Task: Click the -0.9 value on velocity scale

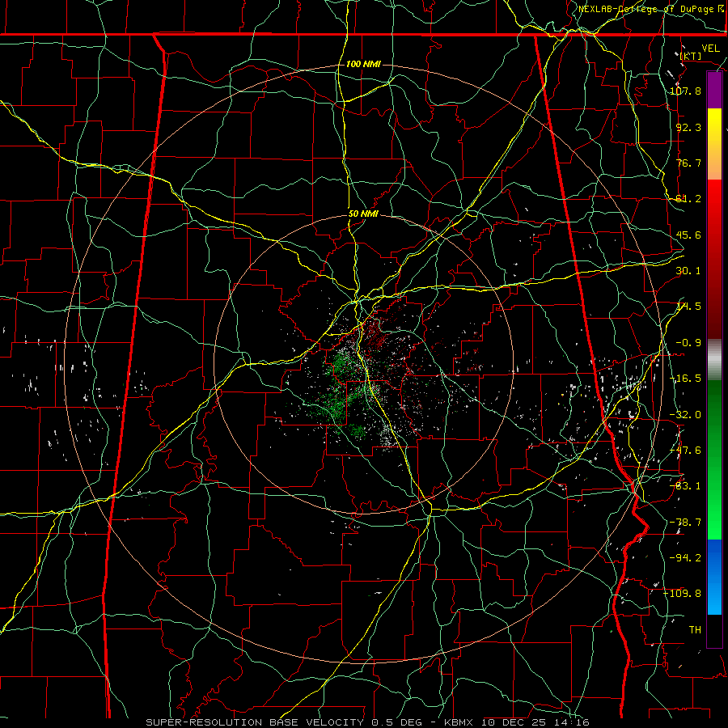Action: [x=688, y=343]
